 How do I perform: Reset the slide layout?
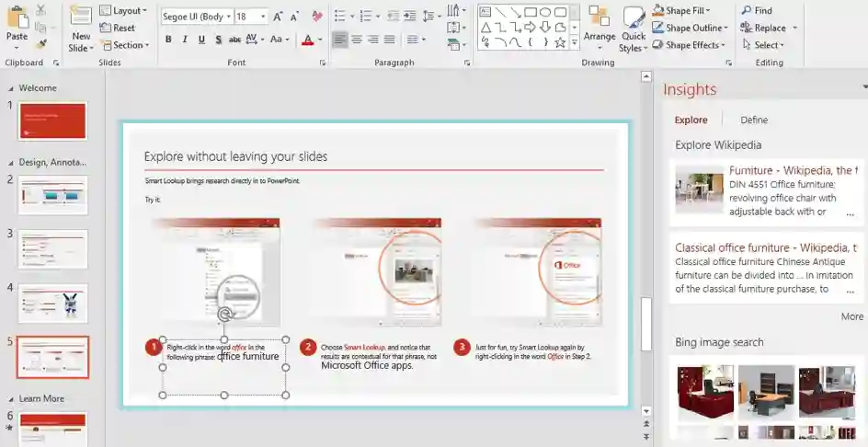118,28
